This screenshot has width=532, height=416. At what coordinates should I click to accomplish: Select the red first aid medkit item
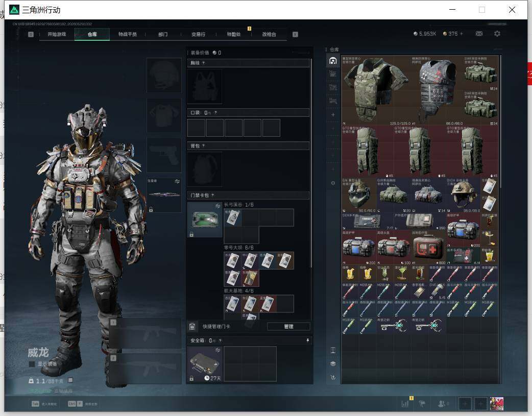(x=428, y=248)
